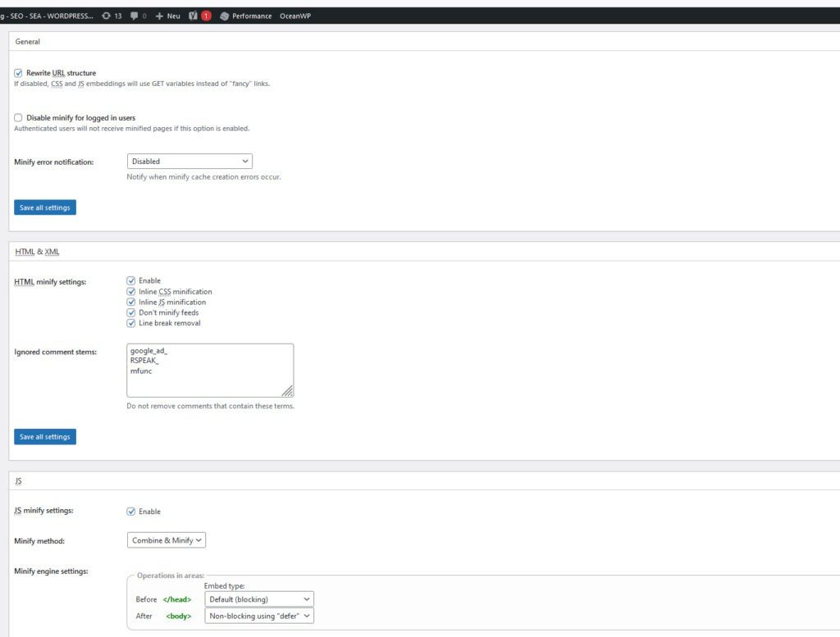Viewport: 840px width, 637px height.
Task: Toggle JS minify Enable checkbox
Action: click(131, 512)
